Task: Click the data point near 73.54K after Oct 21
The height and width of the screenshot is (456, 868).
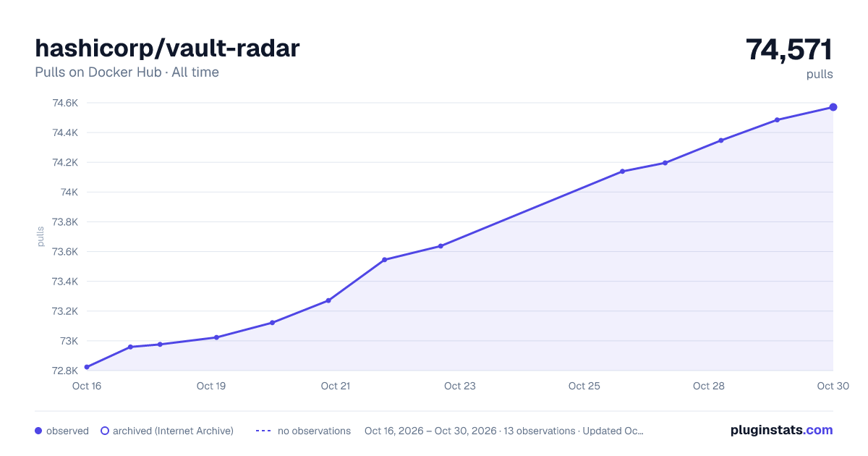Action: (384, 260)
